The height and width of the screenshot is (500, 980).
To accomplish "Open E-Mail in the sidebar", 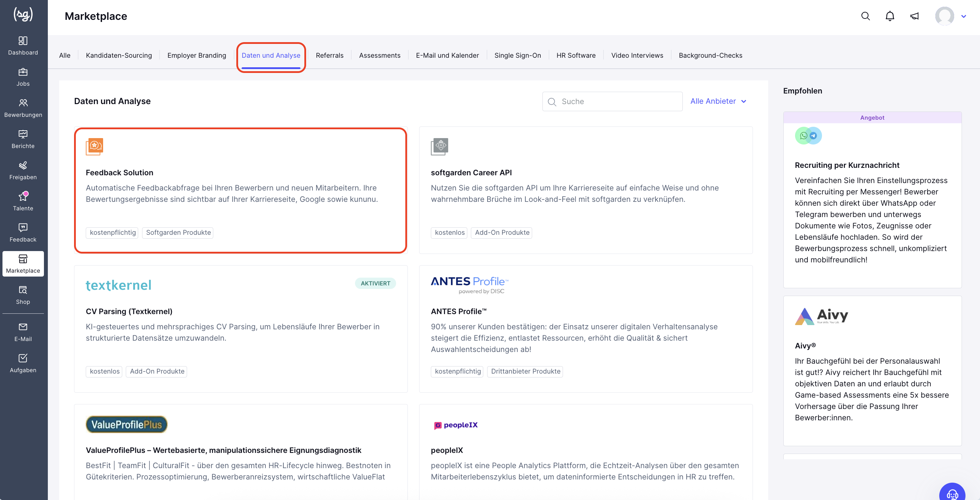I will 23,332.
